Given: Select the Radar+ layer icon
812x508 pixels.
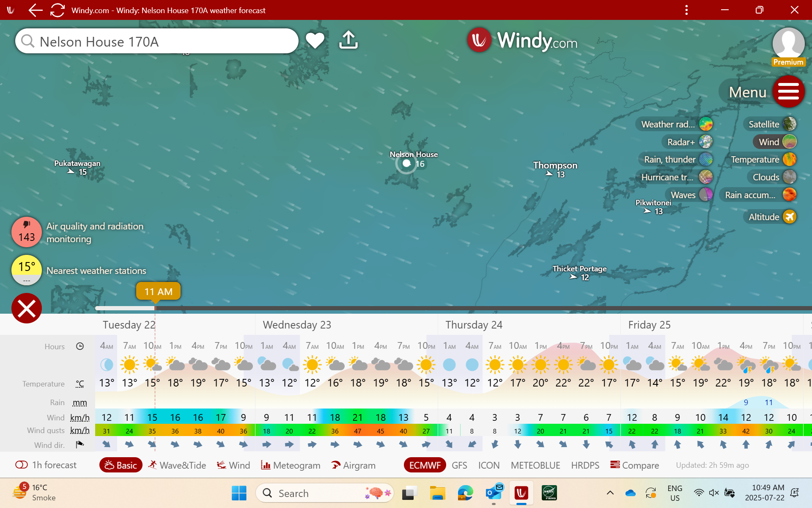Looking at the screenshot, I should tap(705, 142).
